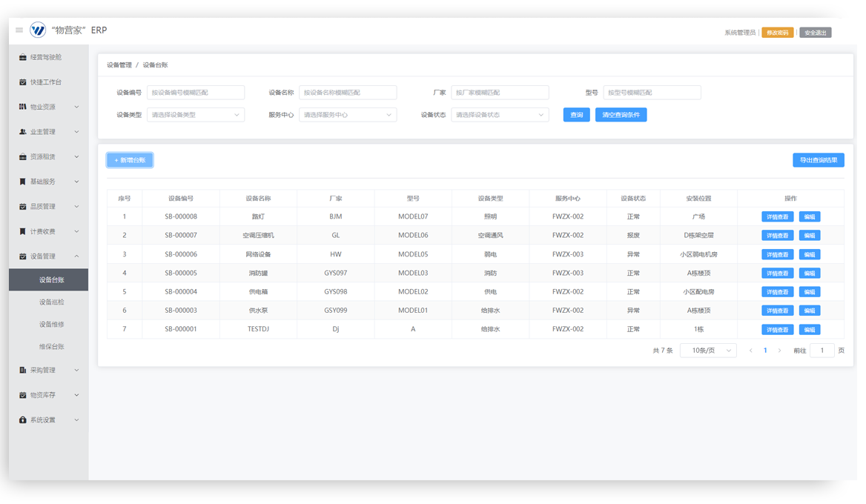
Task: Select 维保台账 in the sidebar submenu
Action: [51, 347]
